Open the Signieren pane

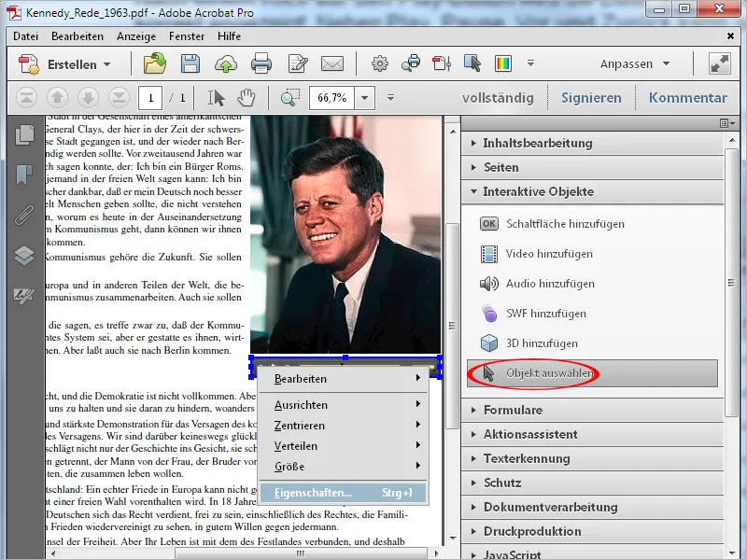[591, 98]
